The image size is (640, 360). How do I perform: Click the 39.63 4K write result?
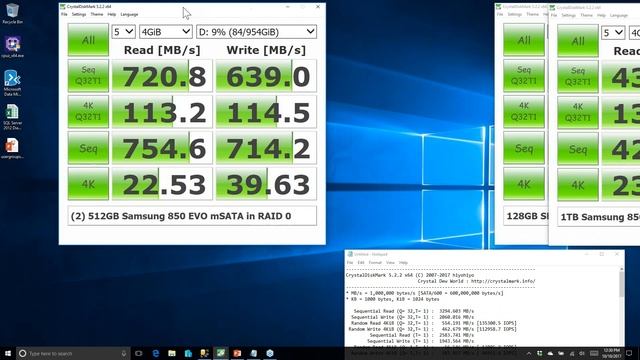(266, 184)
